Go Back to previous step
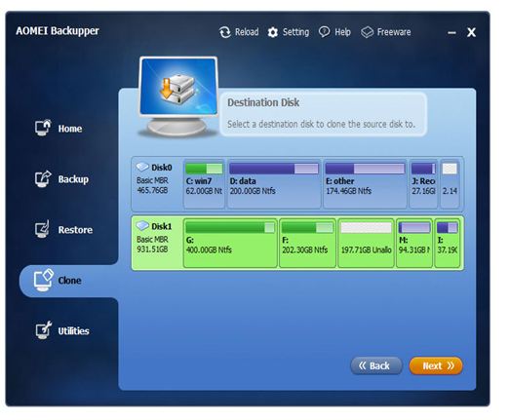 [376, 365]
